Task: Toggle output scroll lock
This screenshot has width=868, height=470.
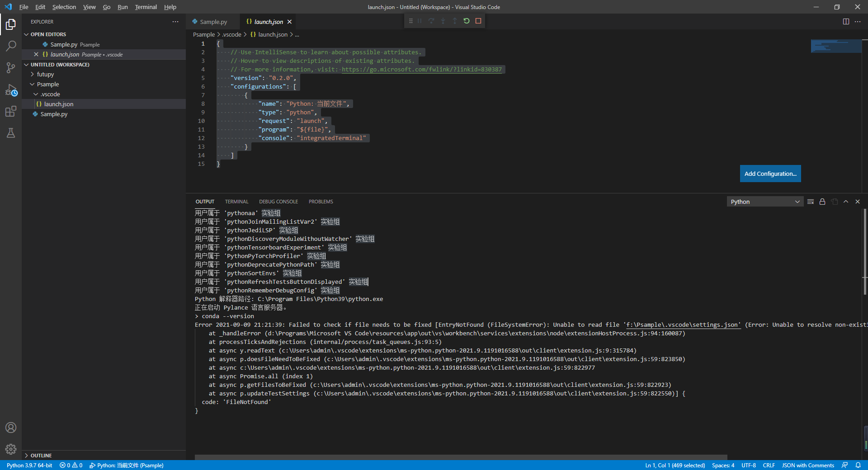Action: (822, 202)
